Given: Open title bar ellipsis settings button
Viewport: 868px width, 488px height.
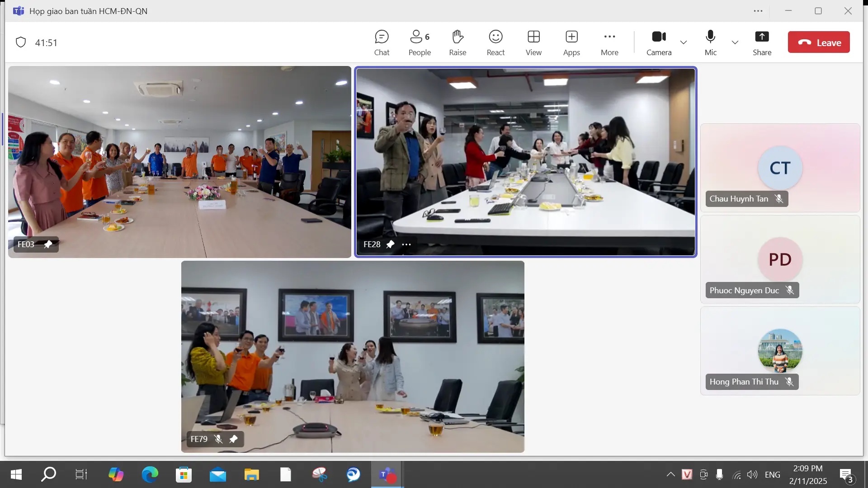Looking at the screenshot, I should coord(758,11).
